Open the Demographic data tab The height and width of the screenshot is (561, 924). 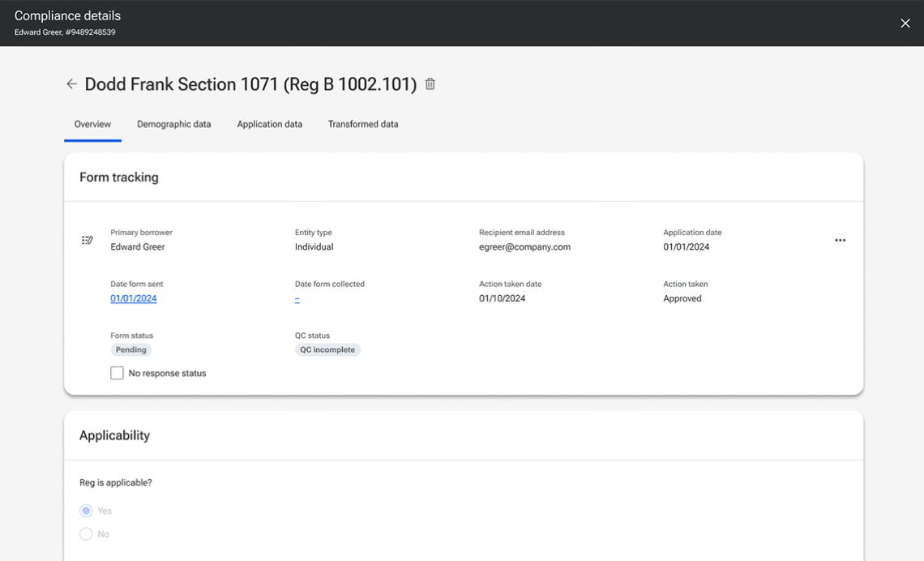point(173,125)
